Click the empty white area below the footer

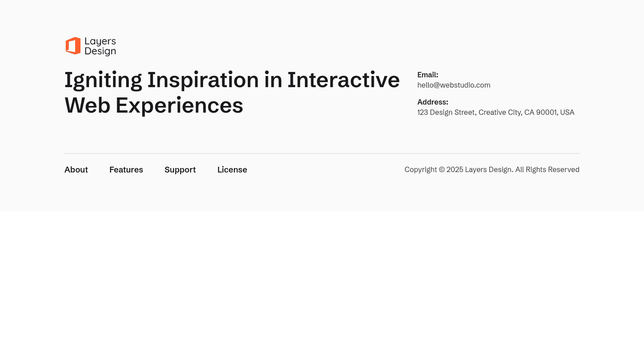(322, 286)
